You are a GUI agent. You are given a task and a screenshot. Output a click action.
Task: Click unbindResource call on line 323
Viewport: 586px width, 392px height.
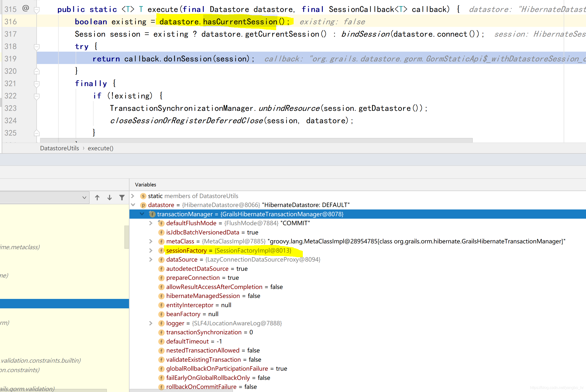point(289,108)
